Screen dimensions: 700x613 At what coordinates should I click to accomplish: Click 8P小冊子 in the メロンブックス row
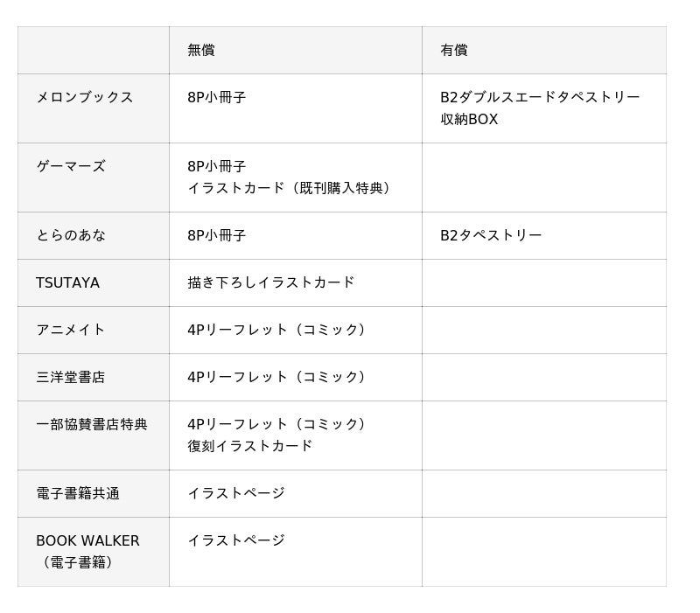point(217,98)
